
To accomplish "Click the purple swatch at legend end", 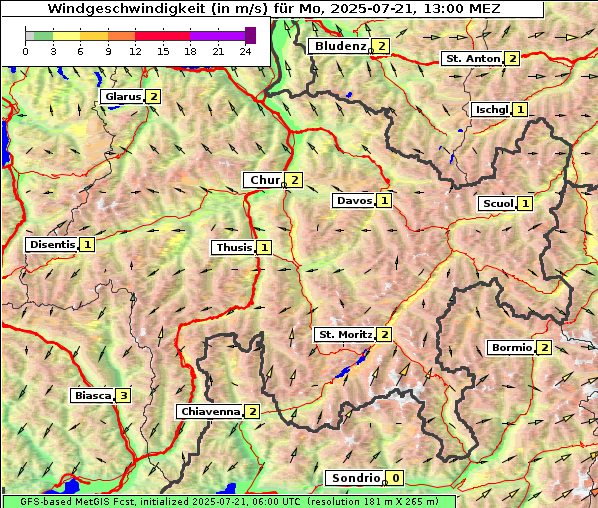I will pyautogui.click(x=250, y=35).
